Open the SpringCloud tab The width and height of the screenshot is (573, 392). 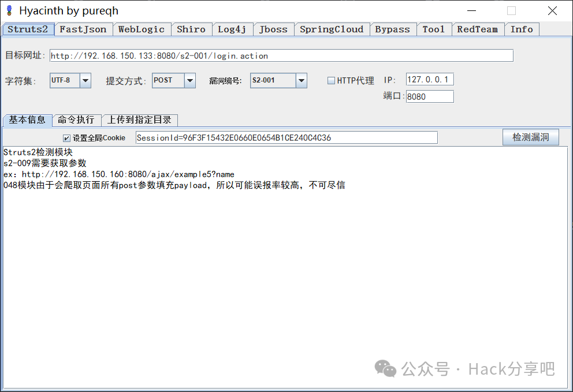(x=332, y=29)
